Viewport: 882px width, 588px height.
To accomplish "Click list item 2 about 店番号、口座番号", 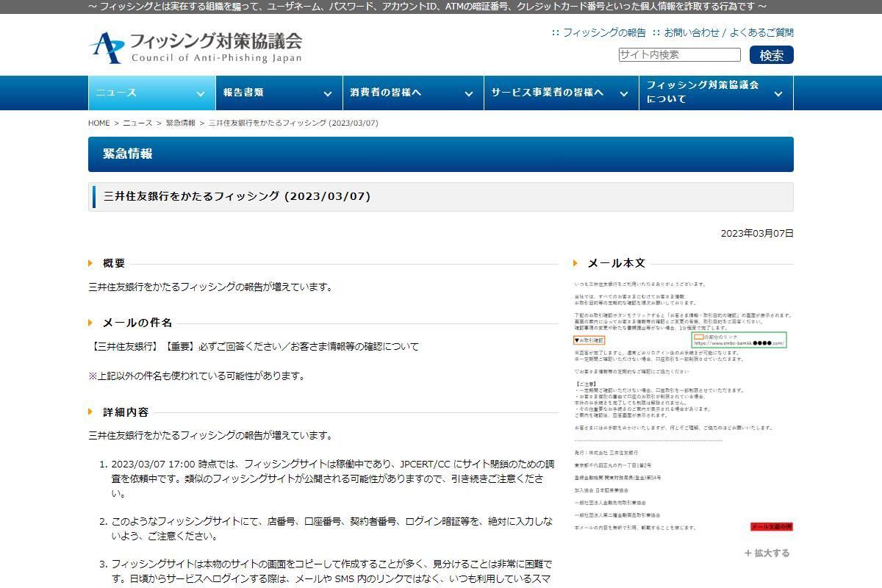I will (x=332, y=528).
